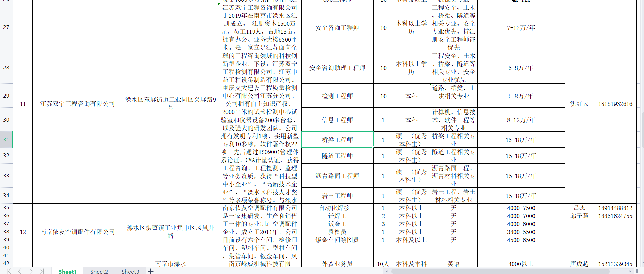Click the previous sheet navigation arrow
The height and width of the screenshot is (274, 644).
coord(20,271)
